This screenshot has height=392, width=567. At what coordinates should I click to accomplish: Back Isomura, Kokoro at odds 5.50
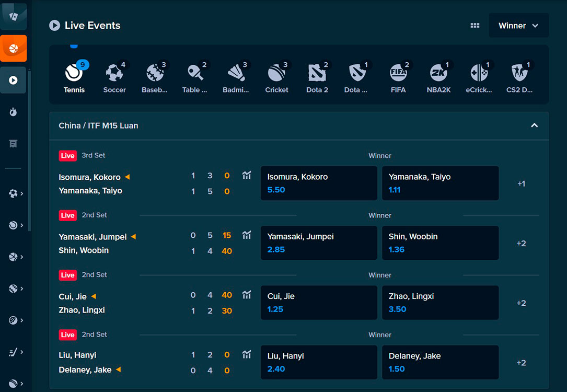319,183
